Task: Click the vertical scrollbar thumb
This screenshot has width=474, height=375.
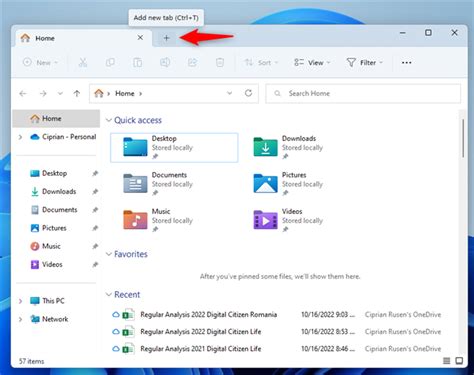Action: pyautogui.click(x=463, y=138)
